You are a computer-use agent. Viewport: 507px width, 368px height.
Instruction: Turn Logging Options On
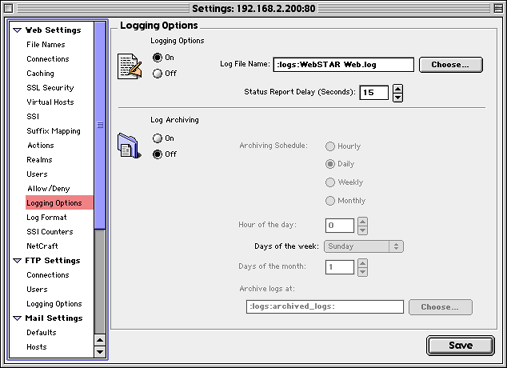[157, 58]
